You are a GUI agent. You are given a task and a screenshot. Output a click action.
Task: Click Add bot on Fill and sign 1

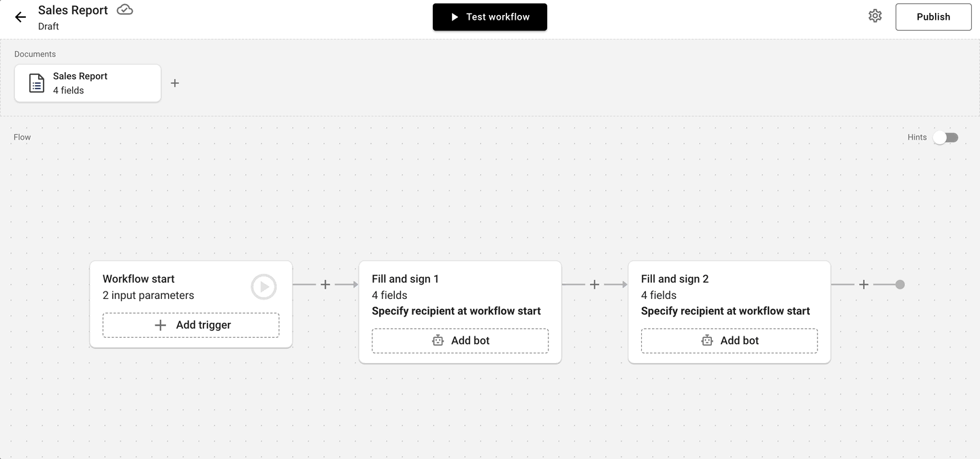[460, 340]
